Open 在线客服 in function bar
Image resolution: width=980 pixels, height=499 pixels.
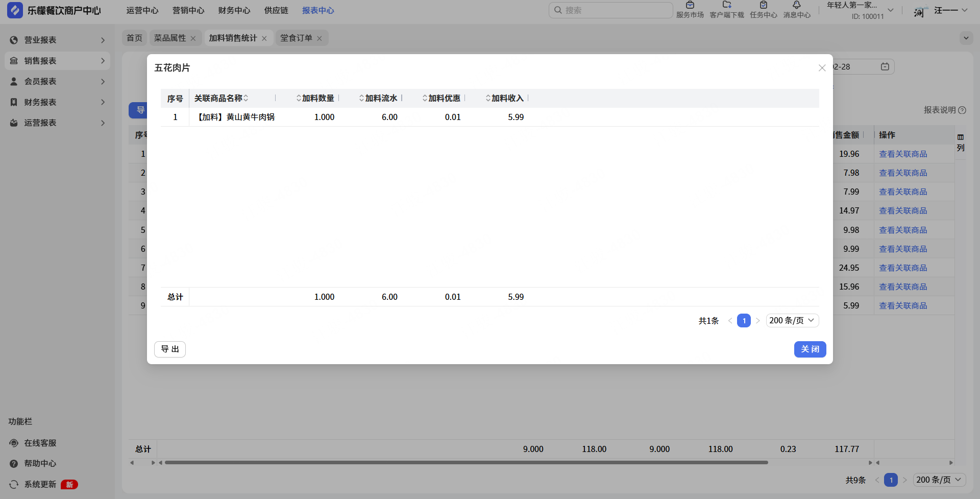point(40,443)
